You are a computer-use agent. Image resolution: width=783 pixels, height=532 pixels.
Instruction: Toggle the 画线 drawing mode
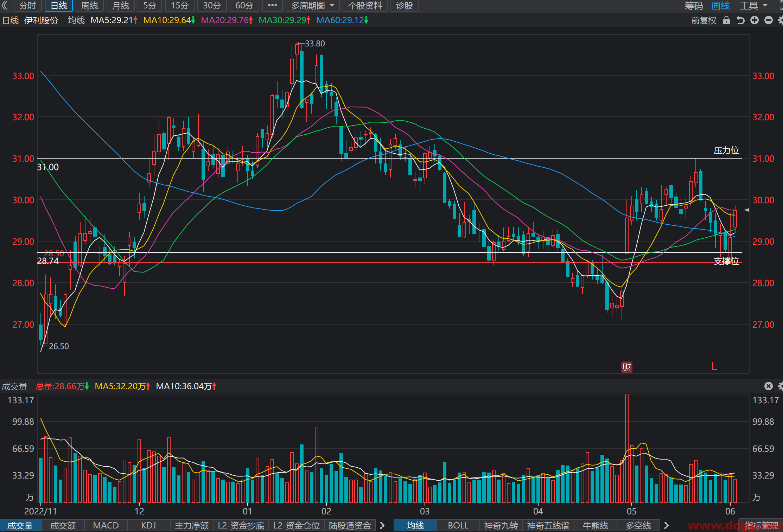point(721,6)
